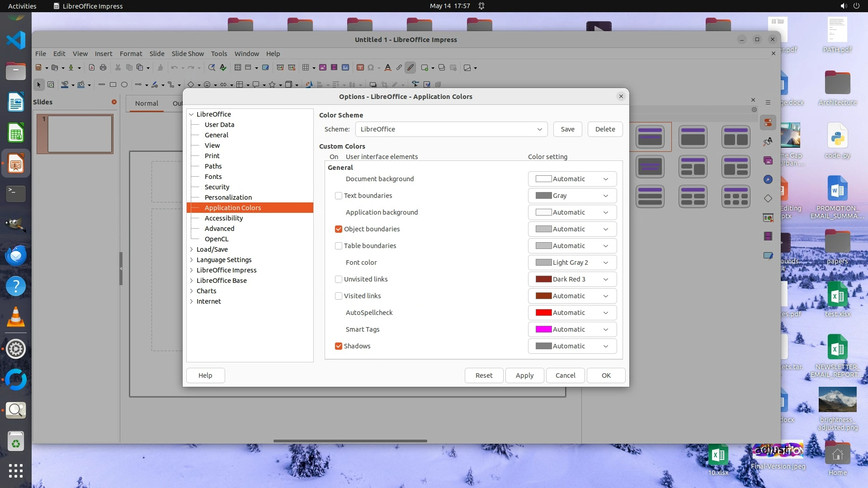Click the Apply button
The image size is (868, 488).
point(524,375)
